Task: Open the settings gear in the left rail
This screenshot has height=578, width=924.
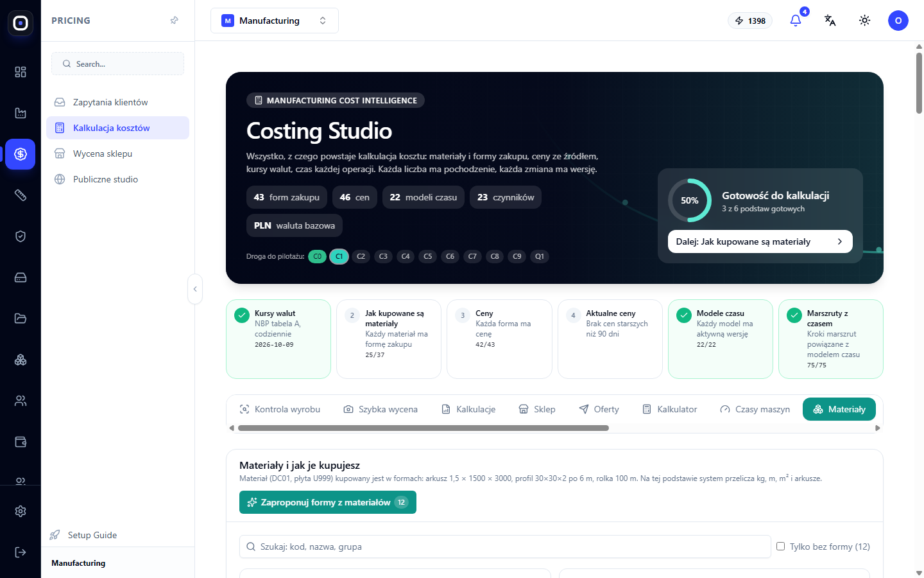Action: (21, 511)
